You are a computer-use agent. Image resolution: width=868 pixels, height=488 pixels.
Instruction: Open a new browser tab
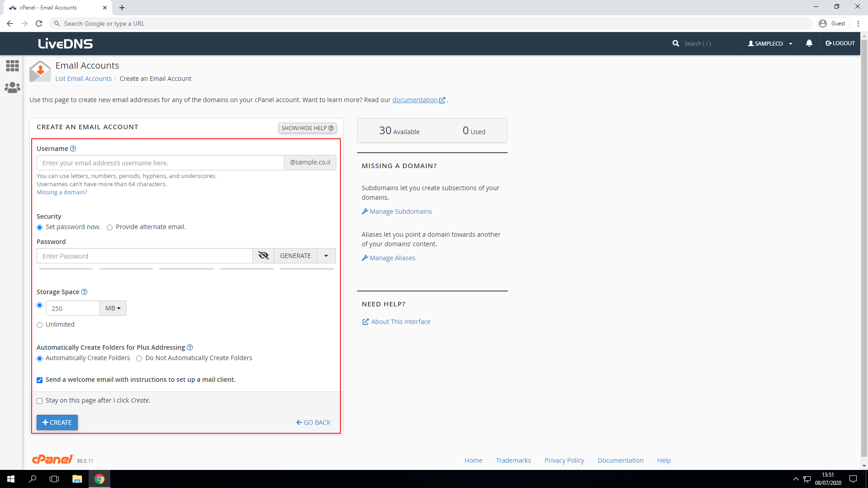[122, 8]
